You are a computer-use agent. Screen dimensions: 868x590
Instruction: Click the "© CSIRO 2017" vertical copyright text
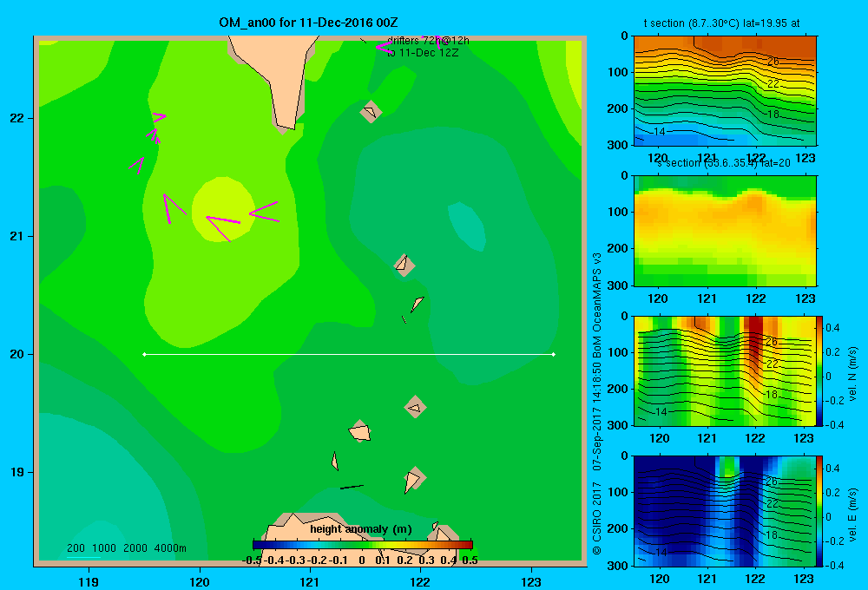[x=597, y=518]
